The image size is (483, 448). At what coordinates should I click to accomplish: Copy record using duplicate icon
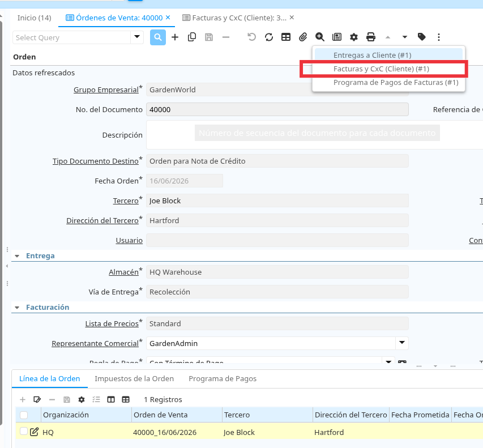coord(192,37)
